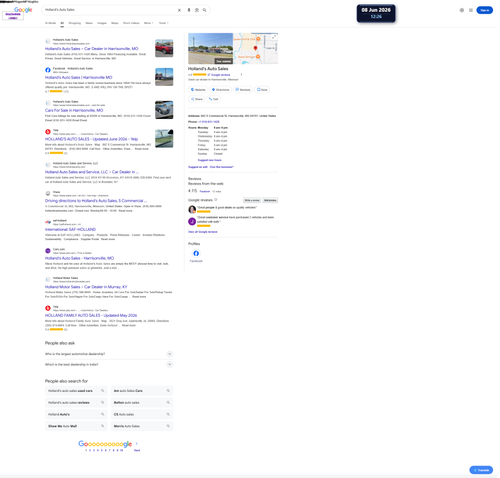Open the More dropdown in the search tabs
This screenshot has width=500, height=478.
[x=148, y=23]
